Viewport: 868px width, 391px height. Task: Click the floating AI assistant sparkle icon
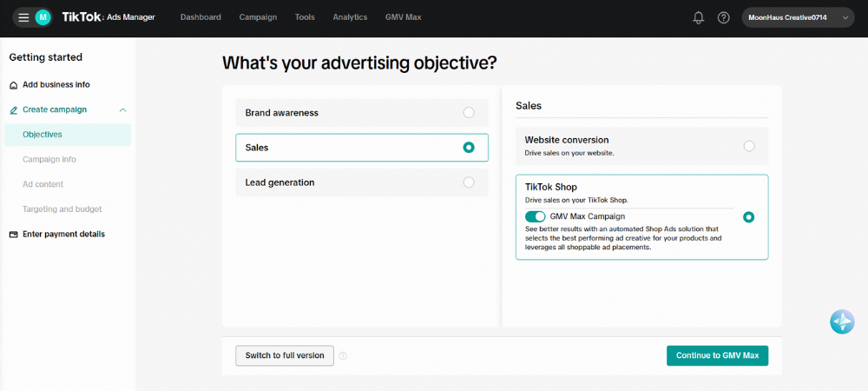[842, 321]
